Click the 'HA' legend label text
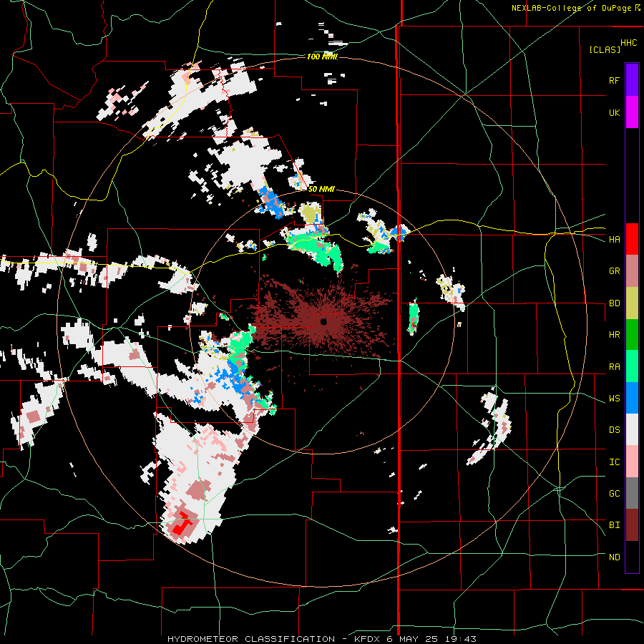This screenshot has height=644, width=644. [x=614, y=239]
